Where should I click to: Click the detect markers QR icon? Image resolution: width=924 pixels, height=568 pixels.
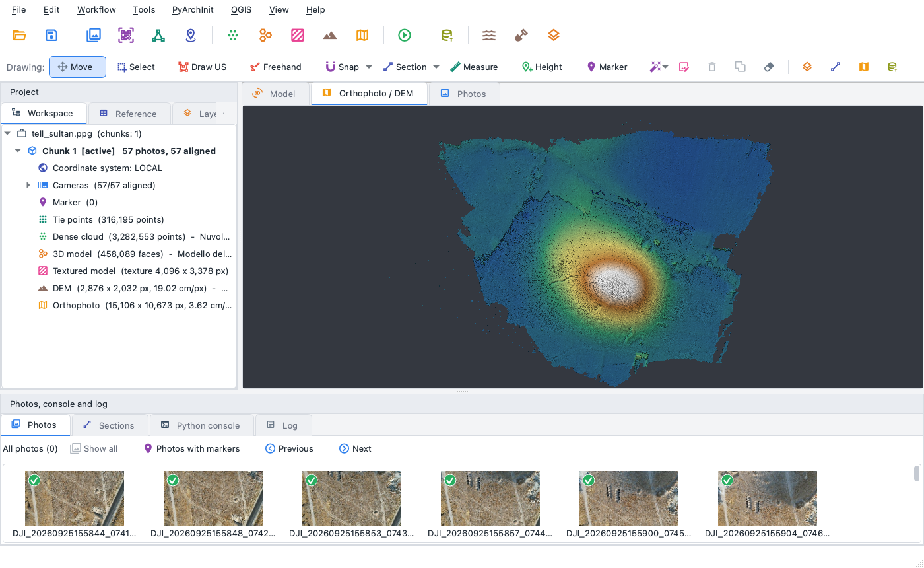pos(126,35)
